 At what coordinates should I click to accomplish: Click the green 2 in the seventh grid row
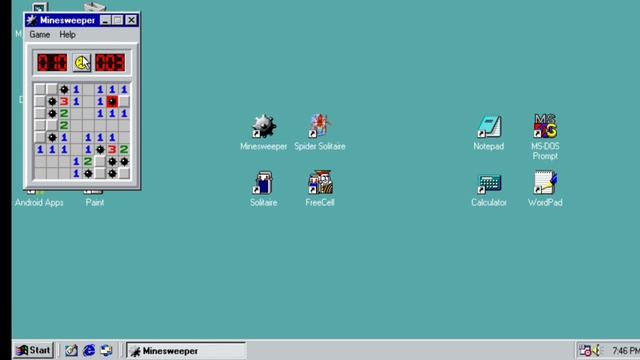pos(88,161)
